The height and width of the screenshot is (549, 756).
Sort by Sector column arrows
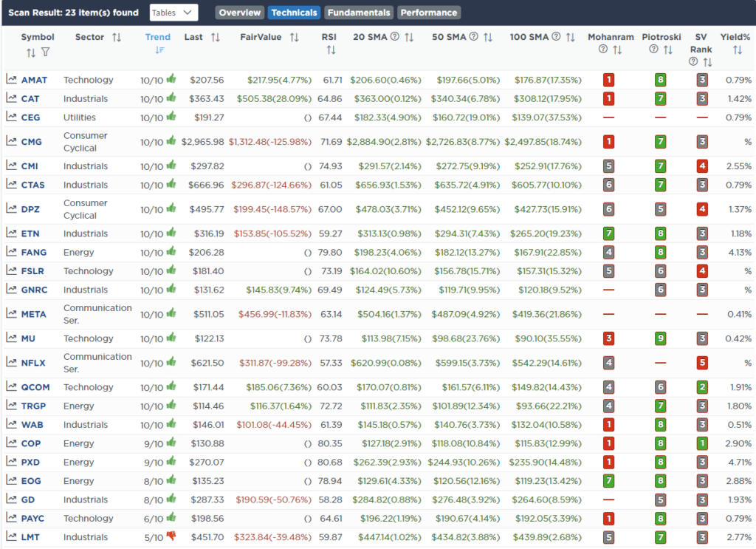(x=117, y=37)
